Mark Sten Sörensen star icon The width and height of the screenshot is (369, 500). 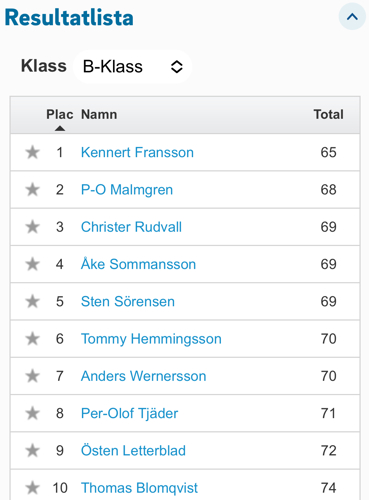click(x=33, y=301)
